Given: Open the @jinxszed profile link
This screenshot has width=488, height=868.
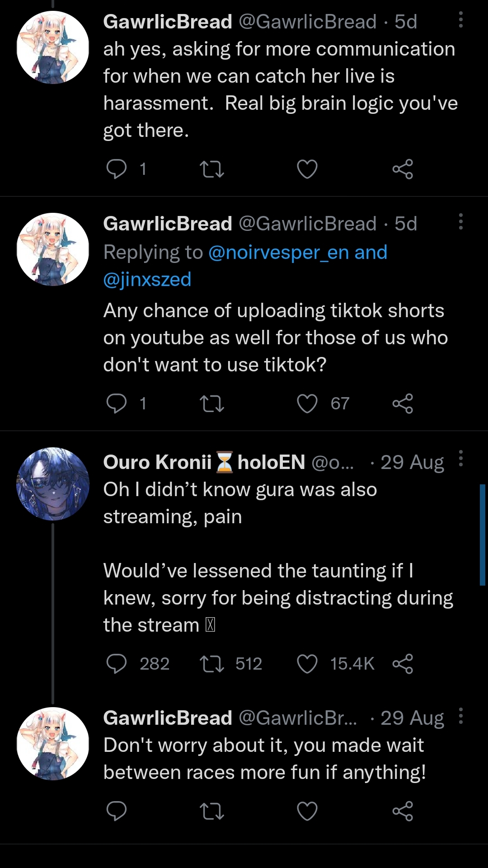Looking at the screenshot, I should (147, 280).
